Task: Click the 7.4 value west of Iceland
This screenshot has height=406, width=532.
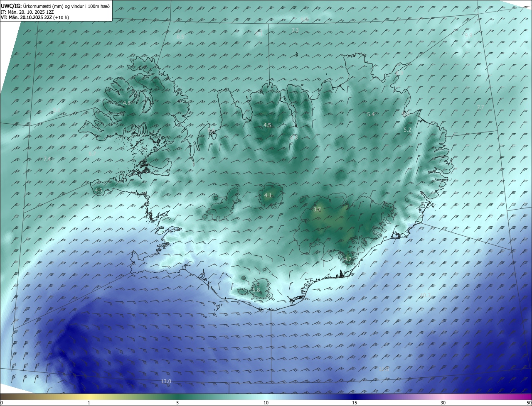Action: click(x=47, y=159)
